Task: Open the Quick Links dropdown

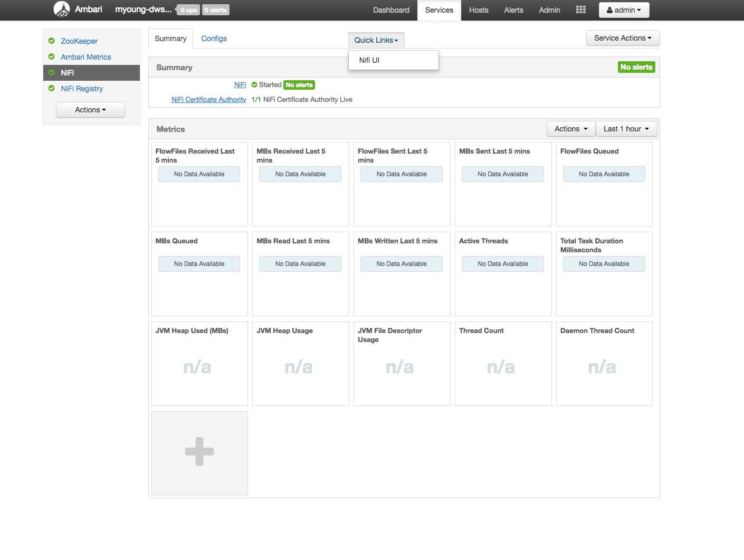Action: point(376,40)
